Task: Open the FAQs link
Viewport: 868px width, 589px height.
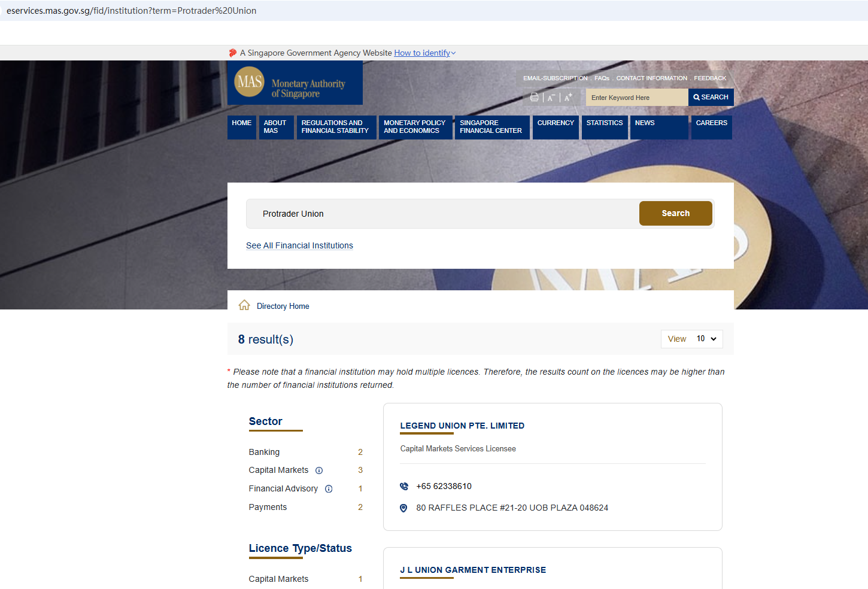Action: tap(602, 78)
